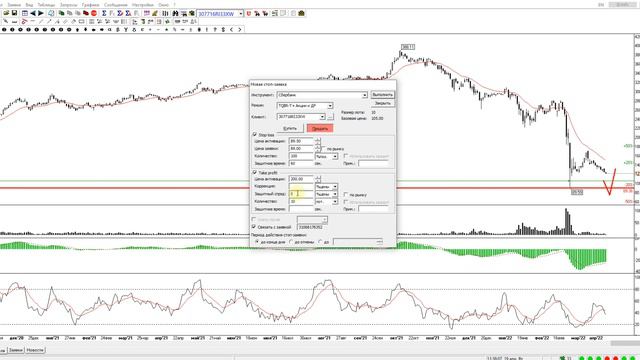
Task: Click the Stop-loss Цена заявки field
Action: click(x=301, y=149)
